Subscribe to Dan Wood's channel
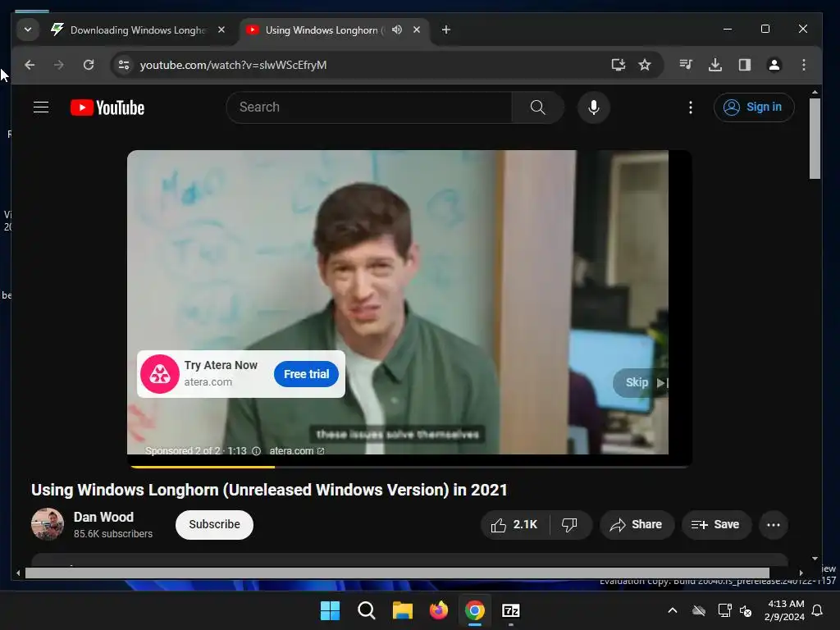 [214, 524]
